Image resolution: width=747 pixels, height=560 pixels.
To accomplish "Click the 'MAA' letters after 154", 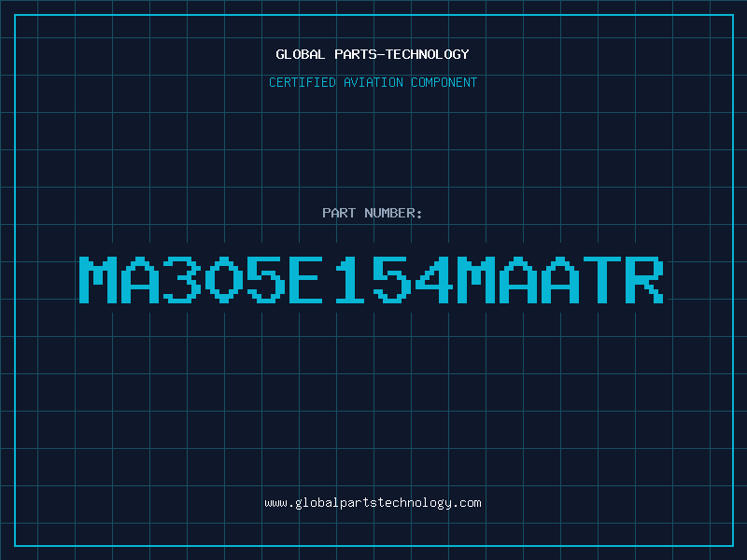I will tap(518, 280).
